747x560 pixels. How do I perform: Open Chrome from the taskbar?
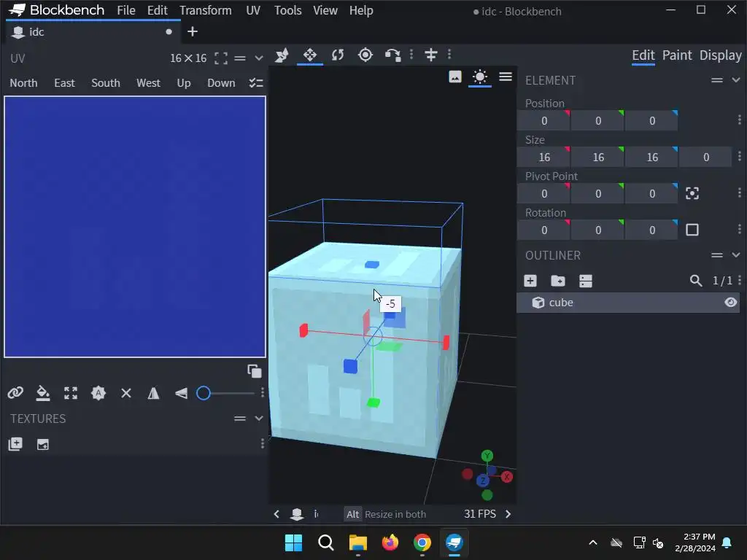tap(422, 542)
